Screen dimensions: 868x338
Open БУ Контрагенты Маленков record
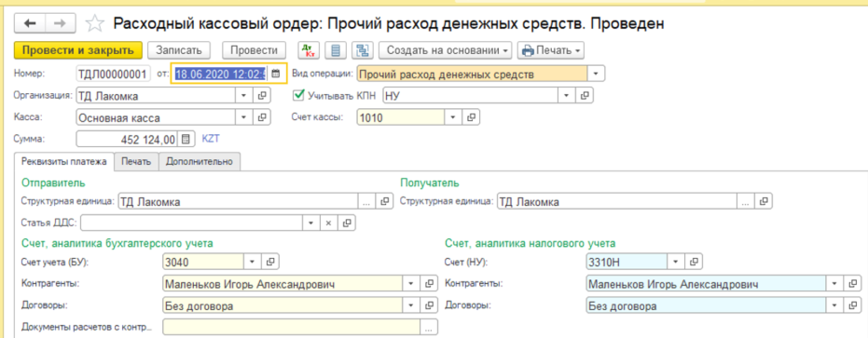click(x=429, y=283)
